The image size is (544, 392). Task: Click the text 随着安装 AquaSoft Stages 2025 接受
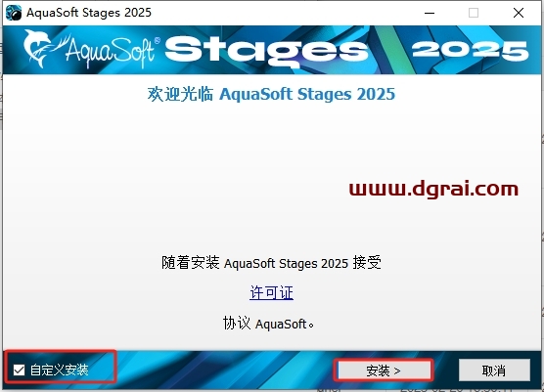click(x=271, y=263)
